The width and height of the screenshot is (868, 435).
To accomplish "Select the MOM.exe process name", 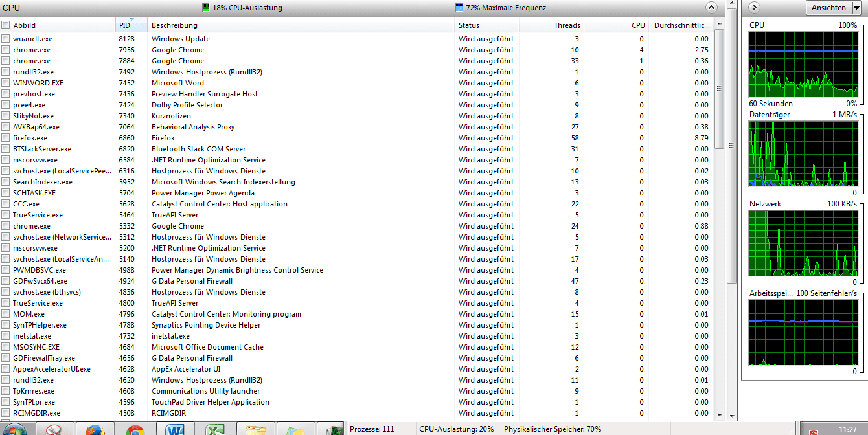I will 29,314.
